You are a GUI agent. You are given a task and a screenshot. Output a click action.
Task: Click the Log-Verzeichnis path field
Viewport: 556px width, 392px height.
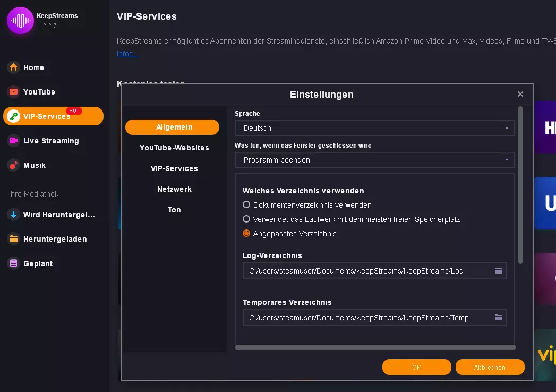click(x=374, y=271)
